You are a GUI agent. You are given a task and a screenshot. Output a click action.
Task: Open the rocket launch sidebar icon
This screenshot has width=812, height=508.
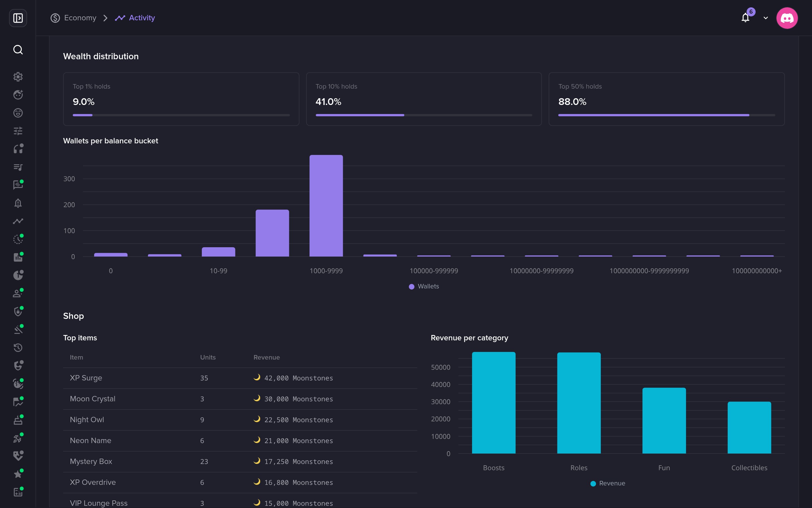coord(18,438)
